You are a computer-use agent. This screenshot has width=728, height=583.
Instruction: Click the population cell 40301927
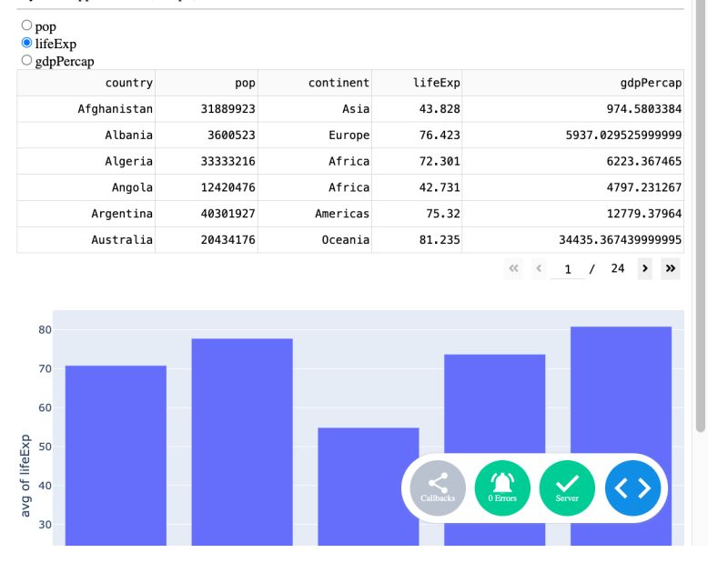207,214
